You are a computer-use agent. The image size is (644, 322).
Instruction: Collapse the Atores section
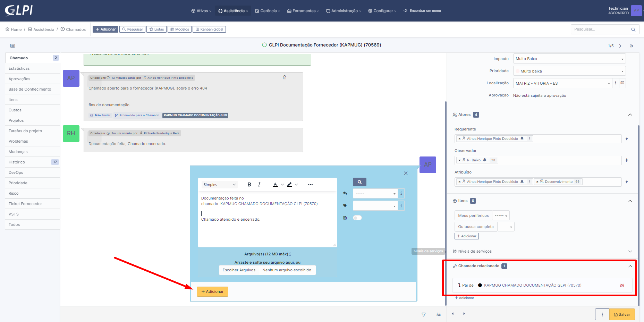click(x=630, y=115)
